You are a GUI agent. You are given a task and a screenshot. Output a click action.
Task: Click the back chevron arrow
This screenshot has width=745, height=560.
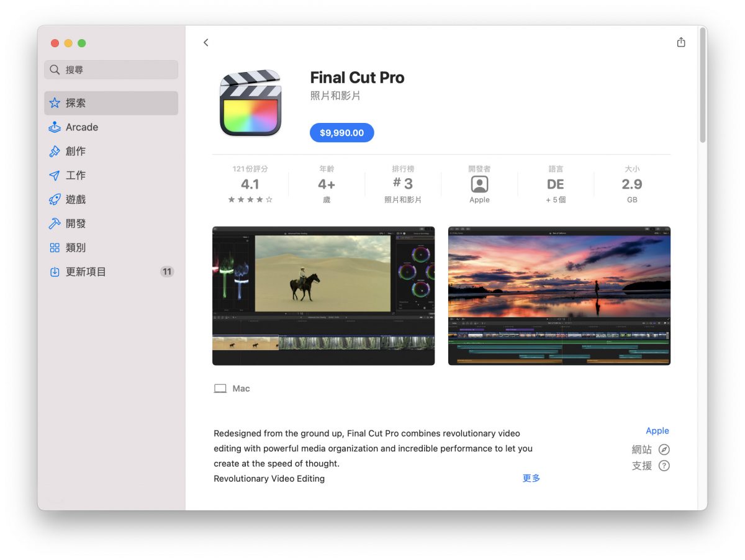click(x=206, y=42)
